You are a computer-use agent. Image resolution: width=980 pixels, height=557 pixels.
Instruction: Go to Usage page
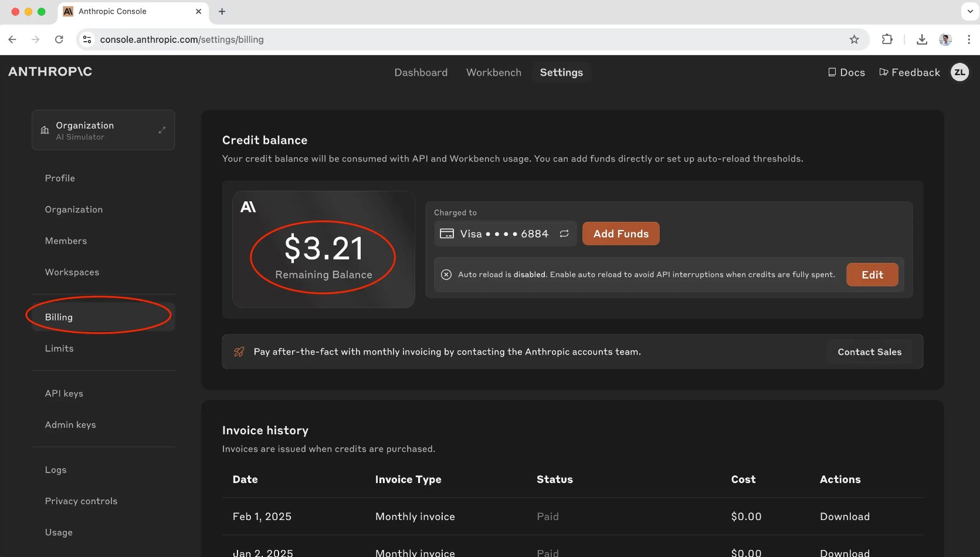point(59,532)
